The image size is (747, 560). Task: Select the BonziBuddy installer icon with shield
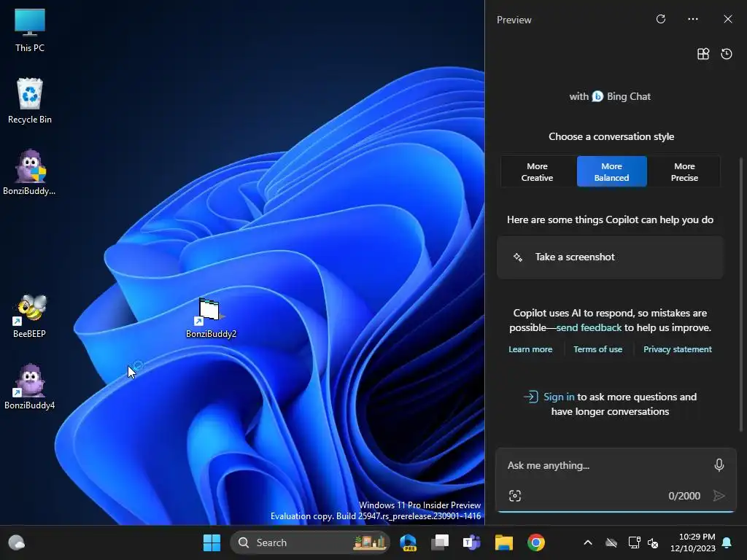(x=29, y=172)
